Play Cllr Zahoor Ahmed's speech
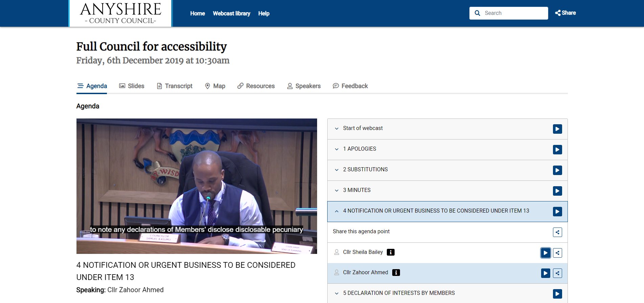644x303 pixels. point(546,273)
